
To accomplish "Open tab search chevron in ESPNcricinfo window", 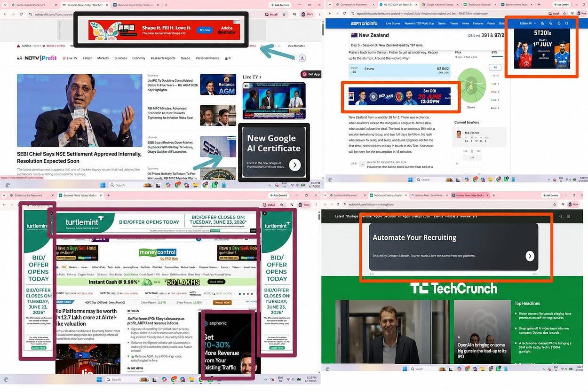I will pos(331,4).
